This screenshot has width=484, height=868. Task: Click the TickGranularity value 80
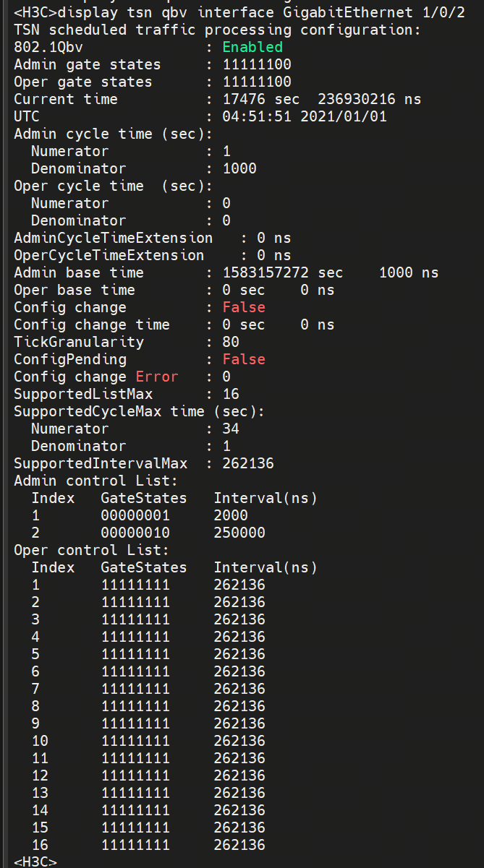coord(231,342)
